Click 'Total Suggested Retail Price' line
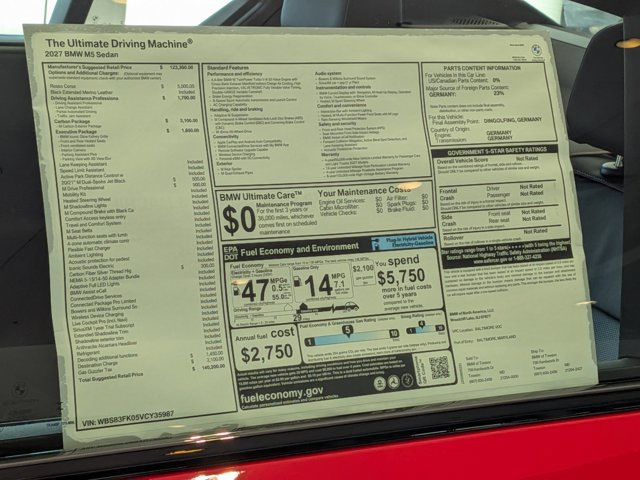The height and width of the screenshot is (480, 640). point(111,376)
